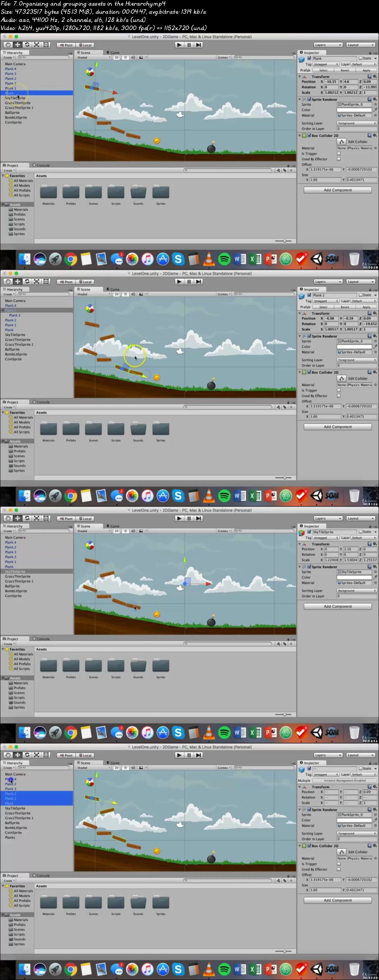
Task: Check Is Trigger in the Plank inspector
Action: coord(339,154)
